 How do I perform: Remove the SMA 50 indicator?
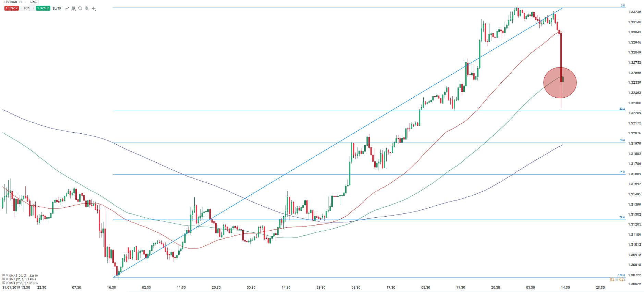click(x=7, y=279)
